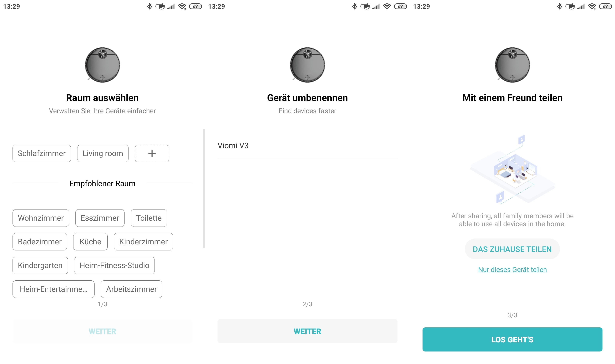Tap the Wi-Fi icon in middle status bar
The image size is (615, 364).
click(387, 6)
